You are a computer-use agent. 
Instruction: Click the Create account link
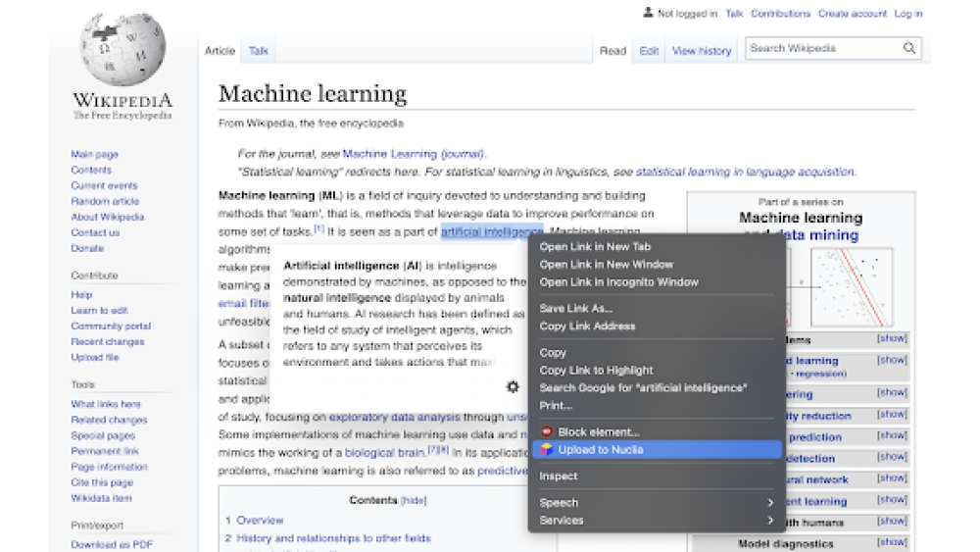tap(853, 13)
